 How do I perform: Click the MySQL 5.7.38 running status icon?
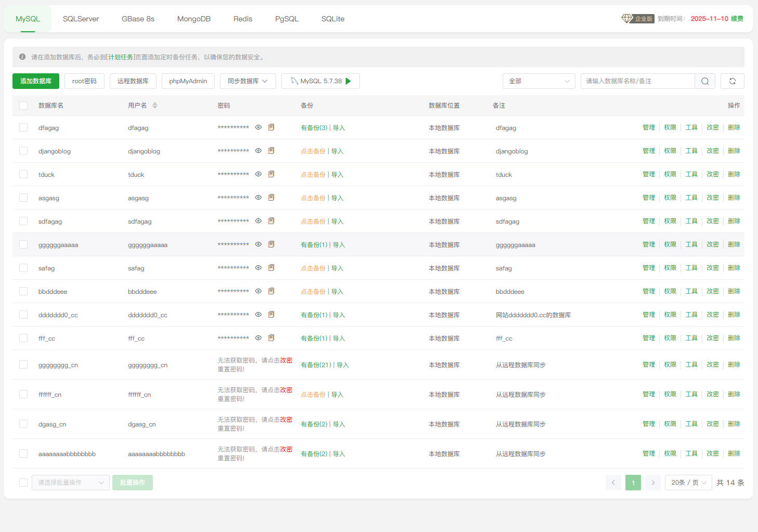coord(348,81)
